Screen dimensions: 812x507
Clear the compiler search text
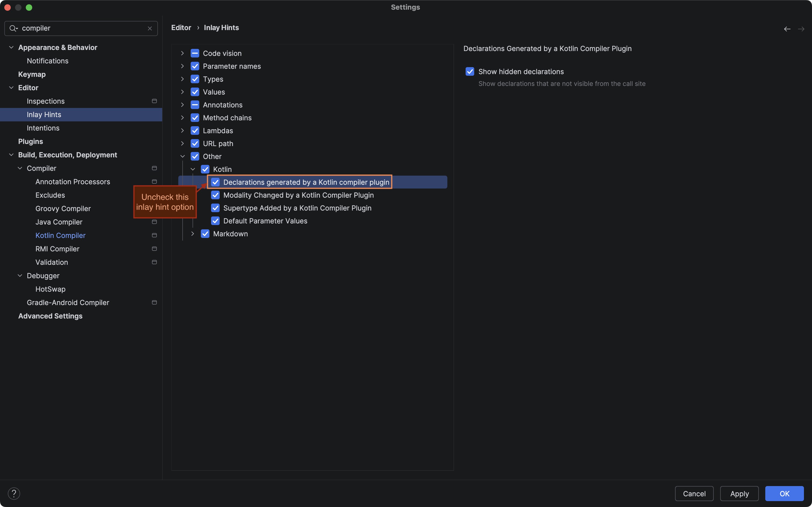(150, 28)
